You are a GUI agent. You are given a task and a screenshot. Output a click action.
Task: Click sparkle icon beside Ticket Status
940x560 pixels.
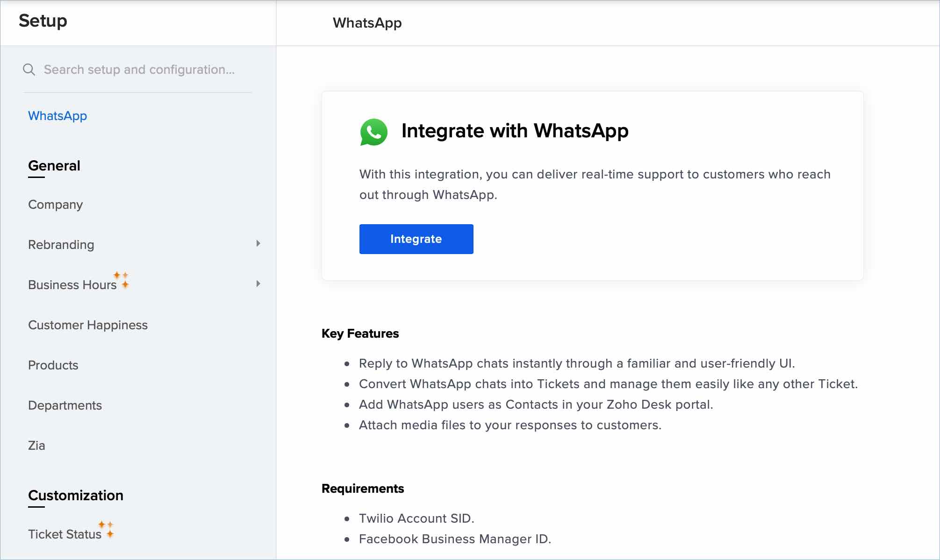(x=106, y=529)
